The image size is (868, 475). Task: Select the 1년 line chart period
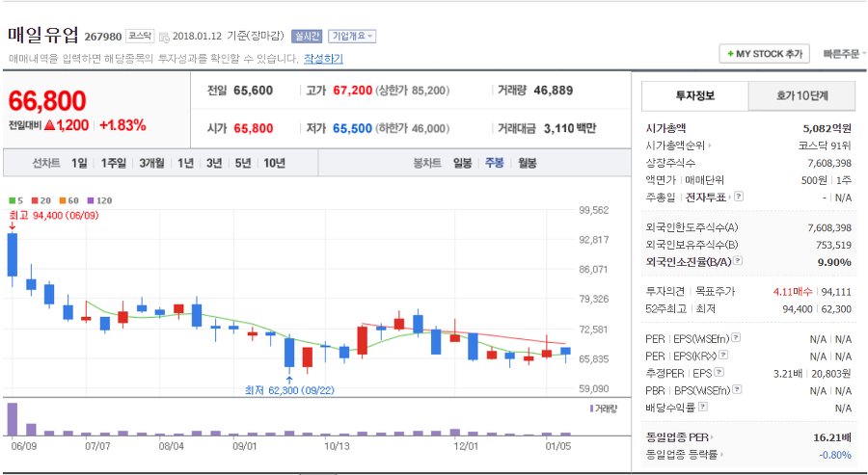point(185,163)
